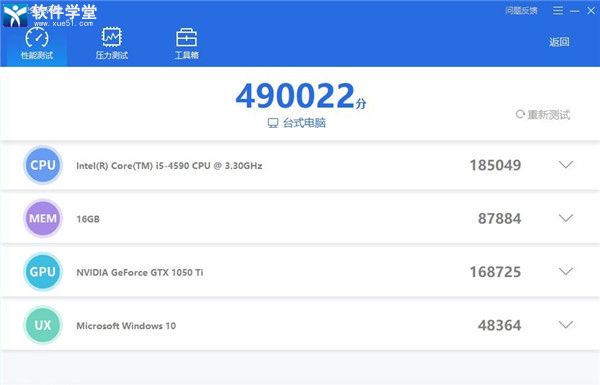Open the hamburger menu in title bar

558,11
